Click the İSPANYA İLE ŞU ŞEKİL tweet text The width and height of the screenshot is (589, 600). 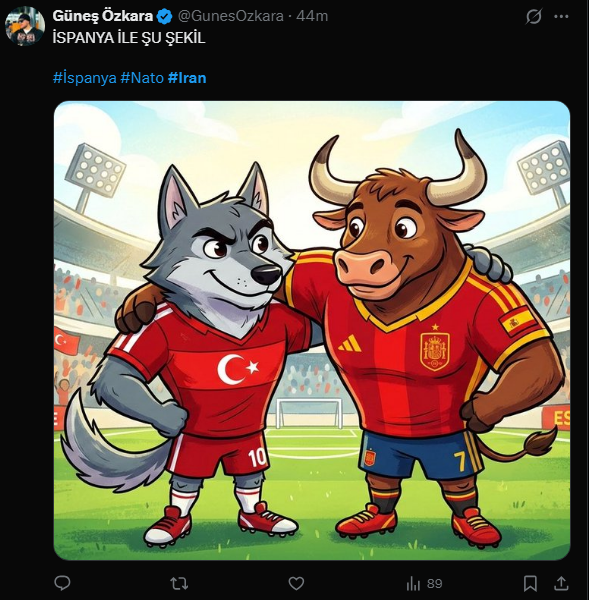click(x=129, y=38)
